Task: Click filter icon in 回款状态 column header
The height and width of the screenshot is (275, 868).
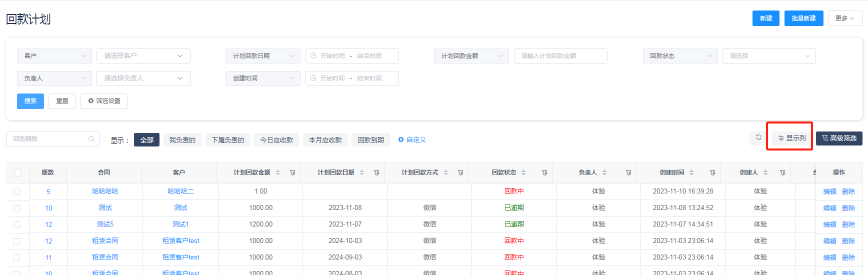Action: click(x=544, y=172)
